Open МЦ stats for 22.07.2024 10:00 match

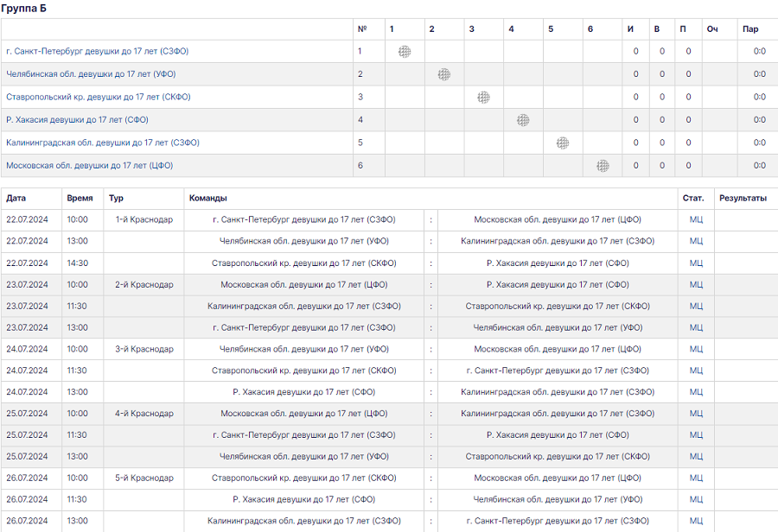click(x=696, y=219)
